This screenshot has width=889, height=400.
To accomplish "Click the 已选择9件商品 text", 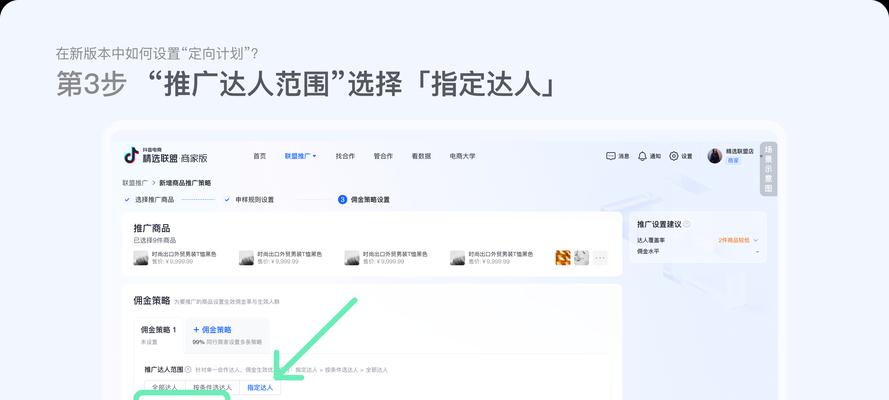I will click(155, 240).
